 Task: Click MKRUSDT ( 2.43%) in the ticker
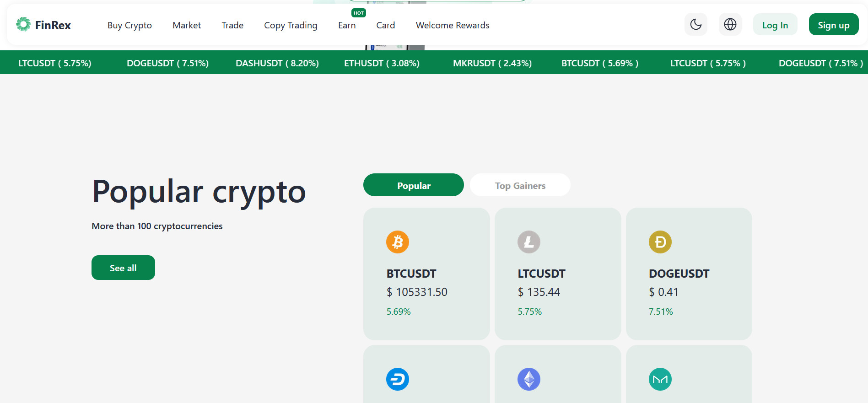(492, 63)
